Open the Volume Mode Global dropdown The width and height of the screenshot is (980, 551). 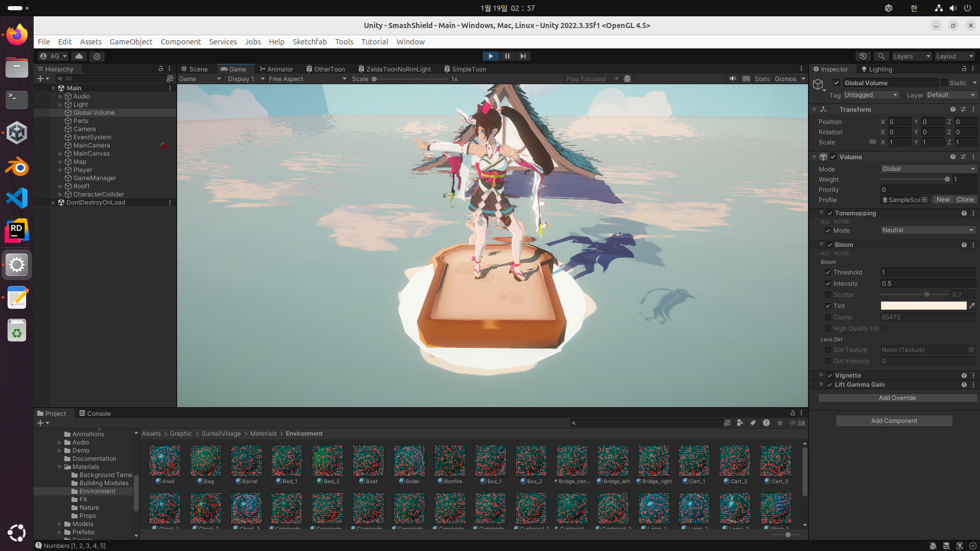928,169
